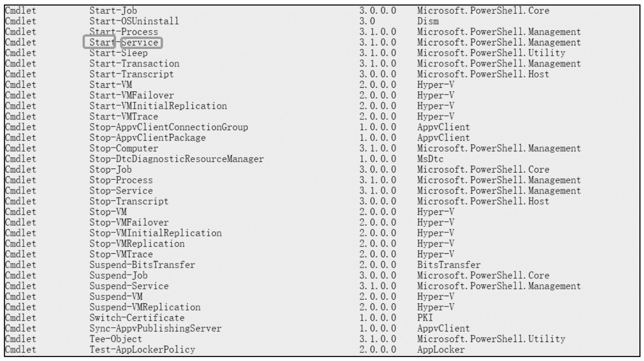Select the Suspend-BitsTransfer cmdlet name
This screenshot has height=361, width=644.
coord(142,265)
